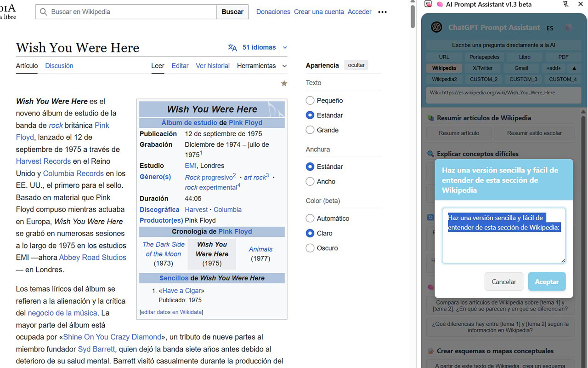Select the Estándar text size option
The width and height of the screenshot is (588, 368).
pyautogui.click(x=310, y=115)
